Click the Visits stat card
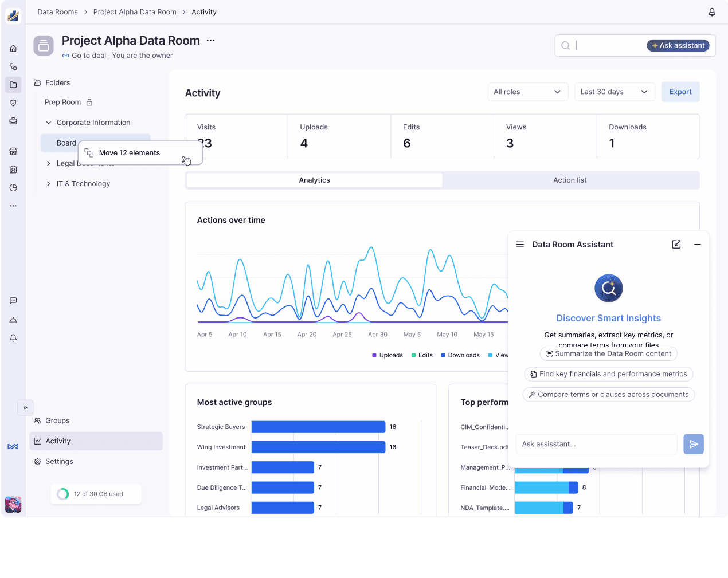The width and height of the screenshot is (728, 578). (236, 136)
